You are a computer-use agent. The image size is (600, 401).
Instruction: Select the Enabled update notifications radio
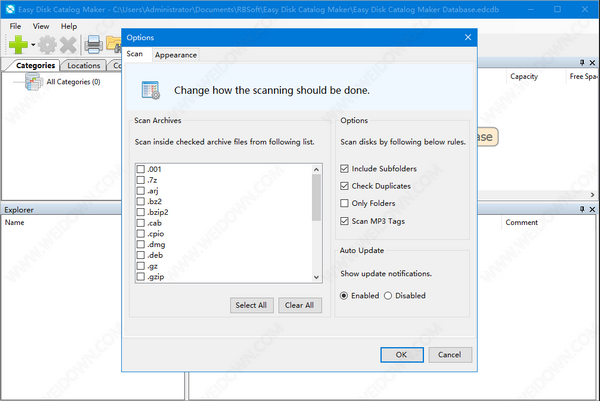[344, 295]
